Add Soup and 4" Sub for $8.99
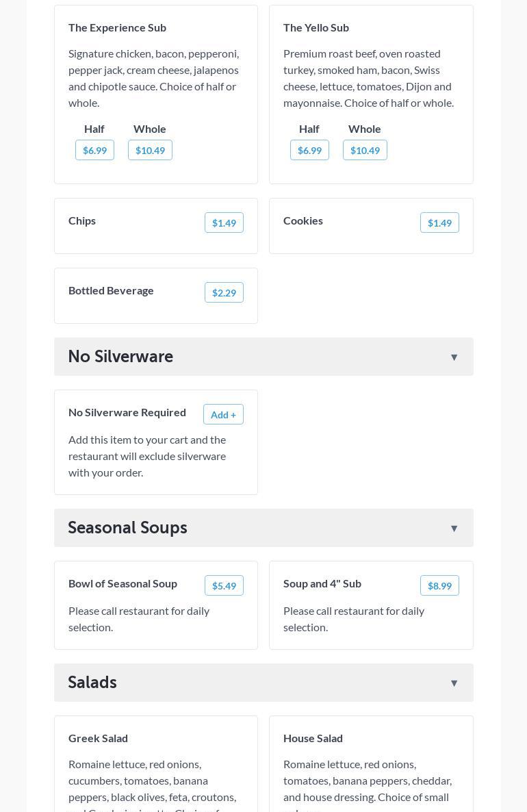Screen dimensions: 527x812 click(x=439, y=585)
